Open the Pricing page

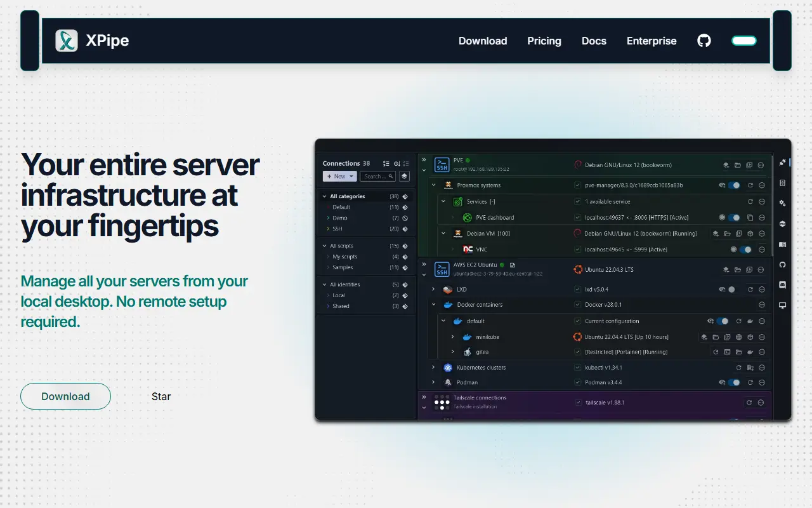pos(544,41)
